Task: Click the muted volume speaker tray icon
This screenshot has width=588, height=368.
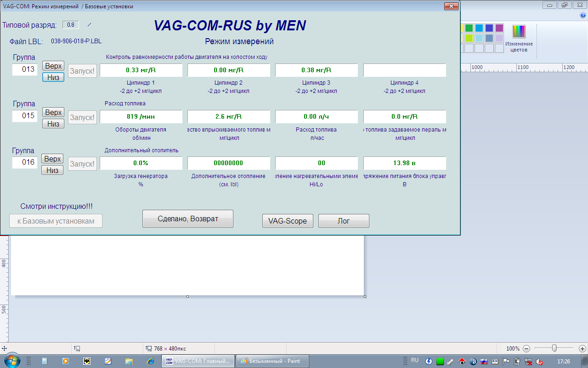Action: (x=540, y=361)
